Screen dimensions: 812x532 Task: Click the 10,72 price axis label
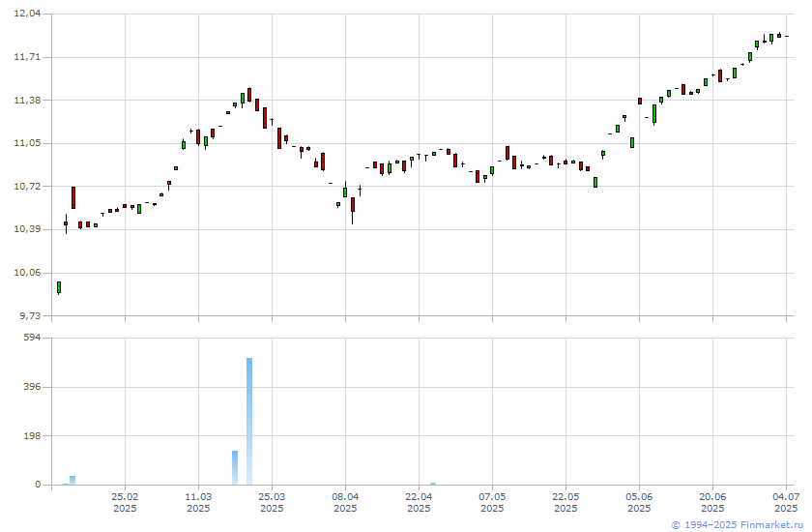click(x=27, y=186)
